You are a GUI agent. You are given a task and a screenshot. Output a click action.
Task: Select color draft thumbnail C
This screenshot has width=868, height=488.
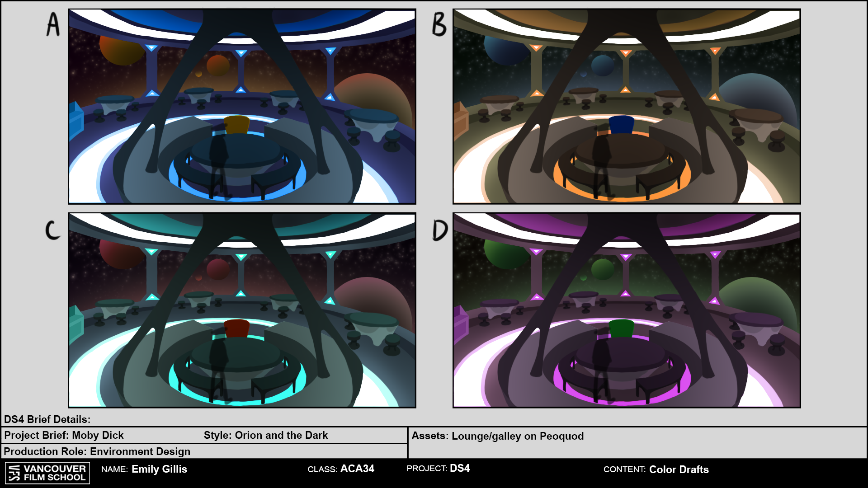(242, 310)
